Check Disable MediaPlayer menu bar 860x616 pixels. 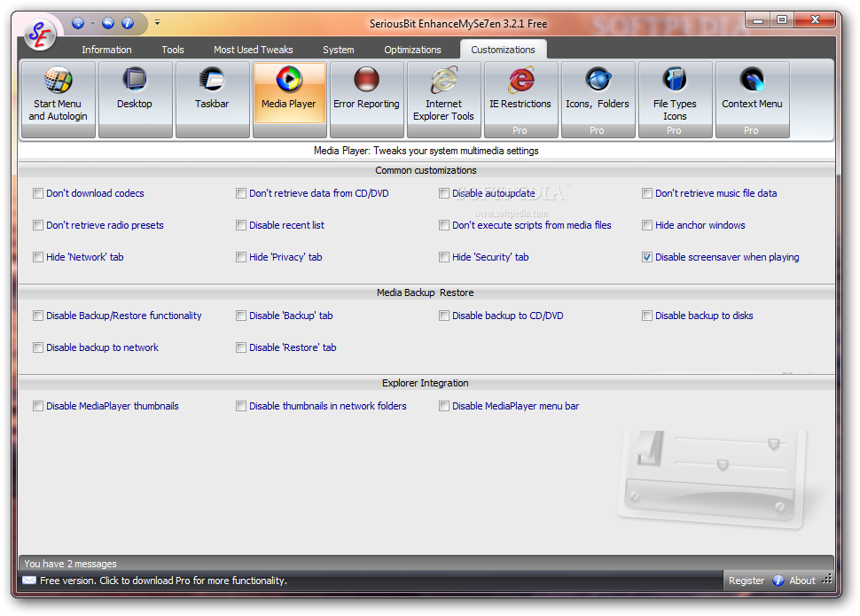pyautogui.click(x=443, y=406)
